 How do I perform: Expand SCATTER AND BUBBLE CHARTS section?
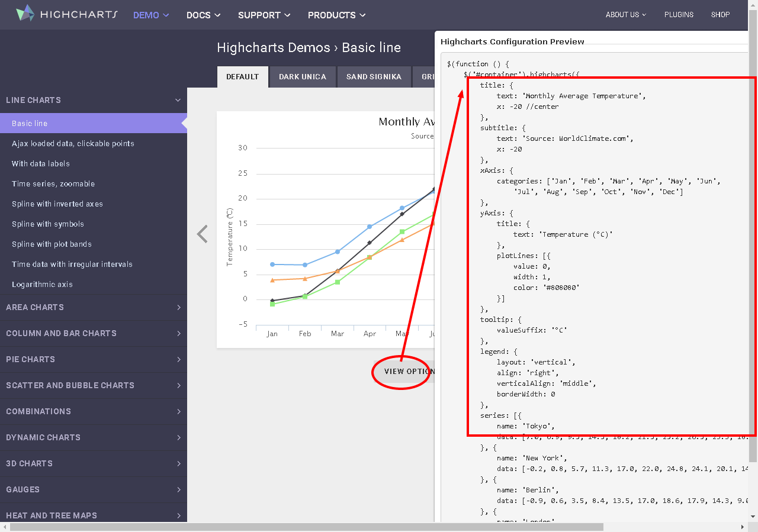pyautogui.click(x=94, y=385)
